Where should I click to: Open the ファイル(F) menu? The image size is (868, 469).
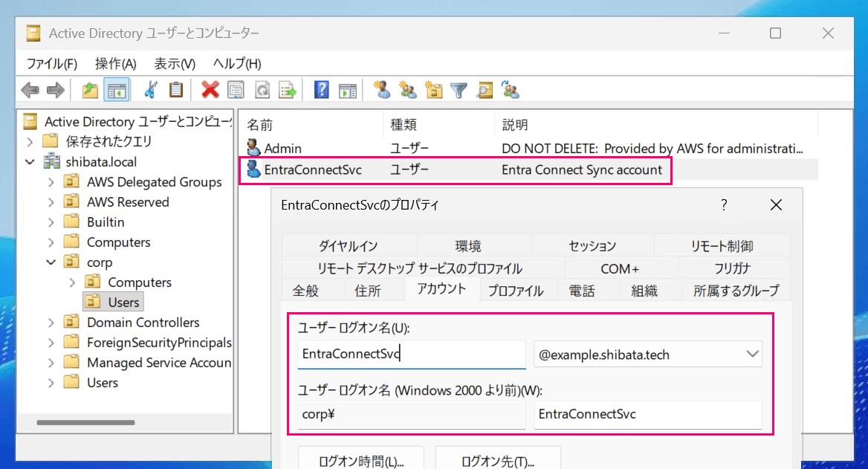pos(51,64)
